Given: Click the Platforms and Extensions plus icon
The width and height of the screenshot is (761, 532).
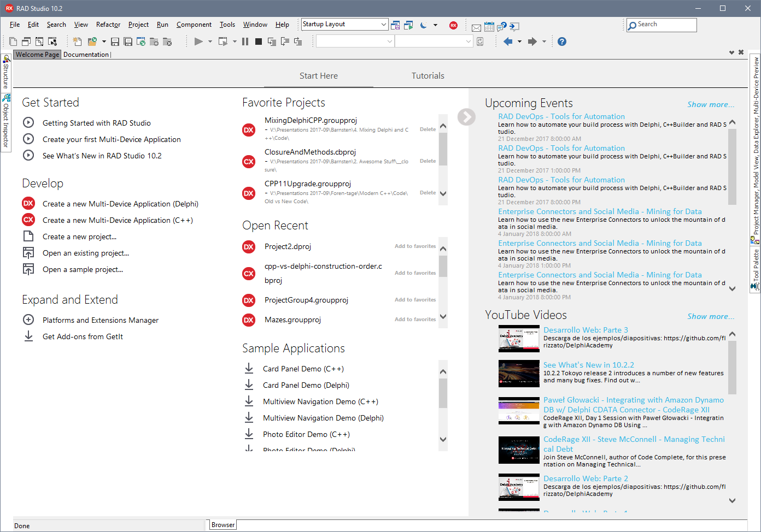Looking at the screenshot, I should (28, 320).
